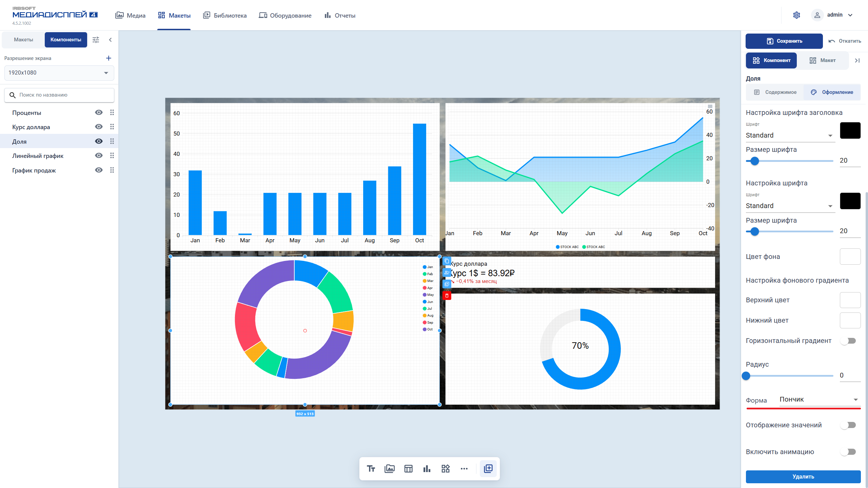Open Оборудование in top navigation
868x488 pixels.
tap(285, 16)
